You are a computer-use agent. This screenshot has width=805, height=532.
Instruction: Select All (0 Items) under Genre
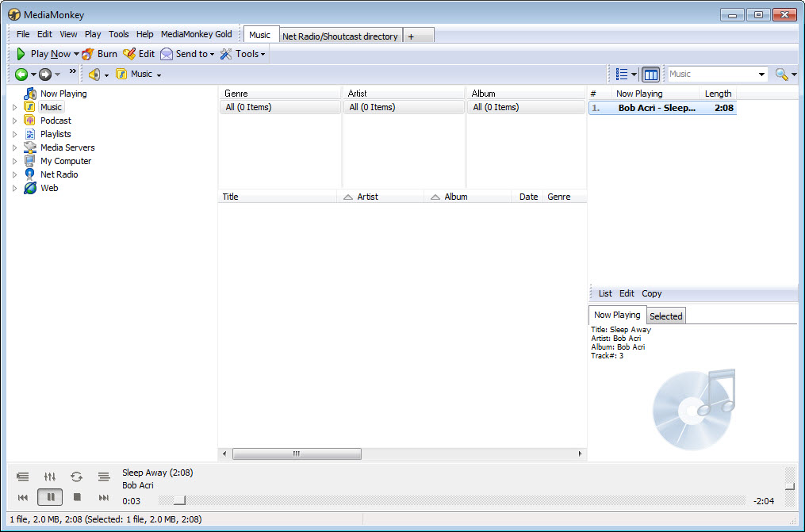280,107
